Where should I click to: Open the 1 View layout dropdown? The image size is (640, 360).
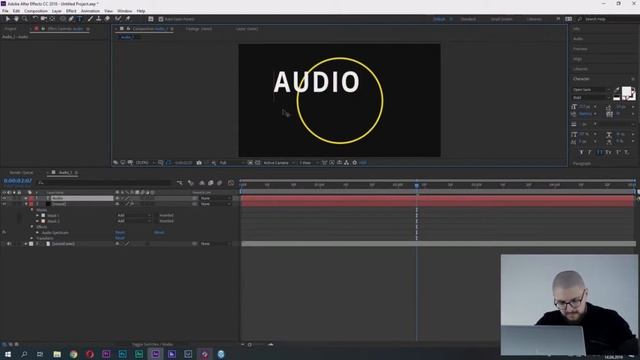[x=308, y=163]
